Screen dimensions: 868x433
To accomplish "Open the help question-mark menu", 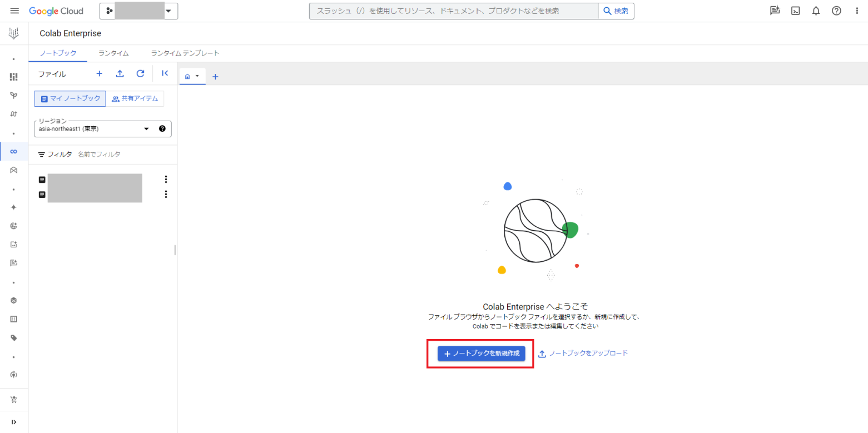I will (836, 11).
